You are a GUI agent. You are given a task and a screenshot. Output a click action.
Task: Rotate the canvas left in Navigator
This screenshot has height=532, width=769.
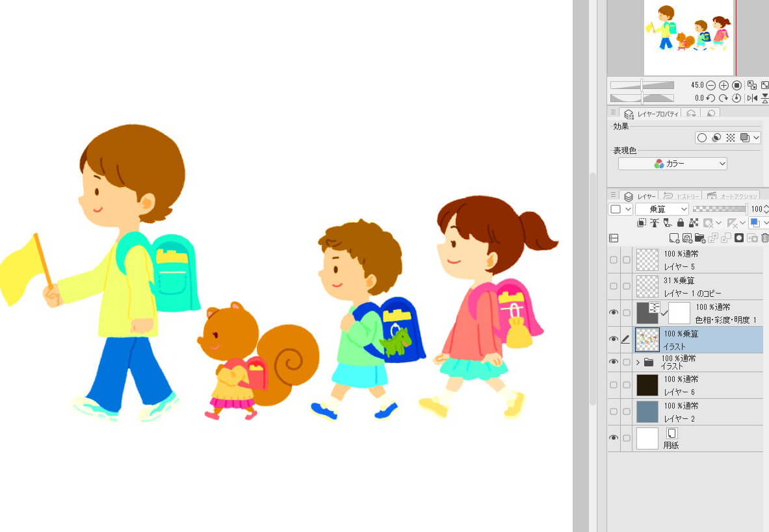click(711, 98)
